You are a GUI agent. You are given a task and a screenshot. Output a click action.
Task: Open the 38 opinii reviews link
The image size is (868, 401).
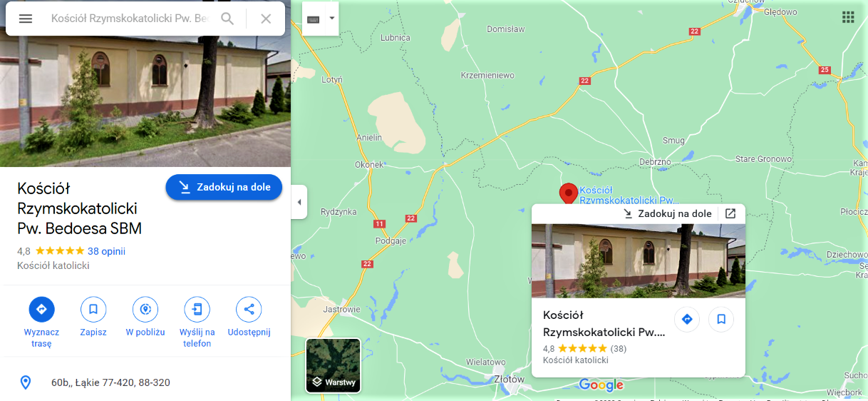106,251
